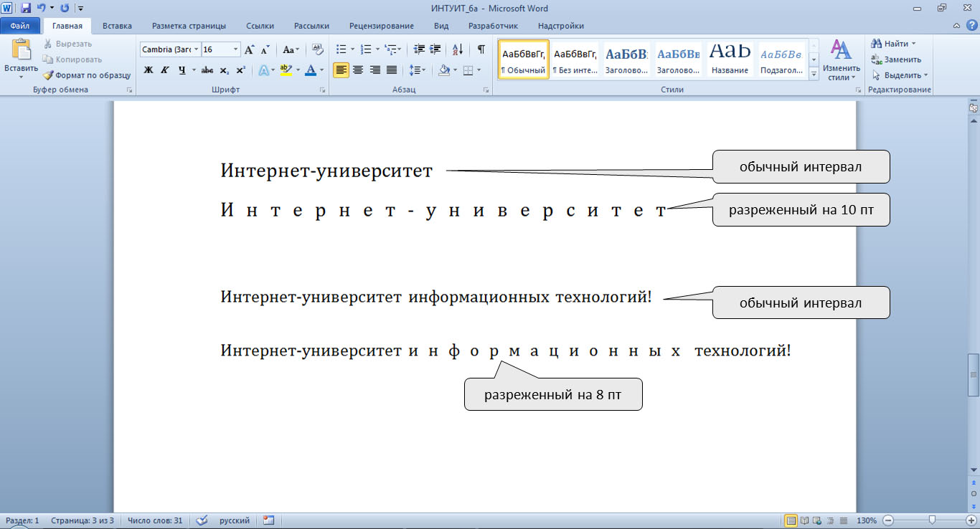Select Обычный style thumbnail

(524, 59)
